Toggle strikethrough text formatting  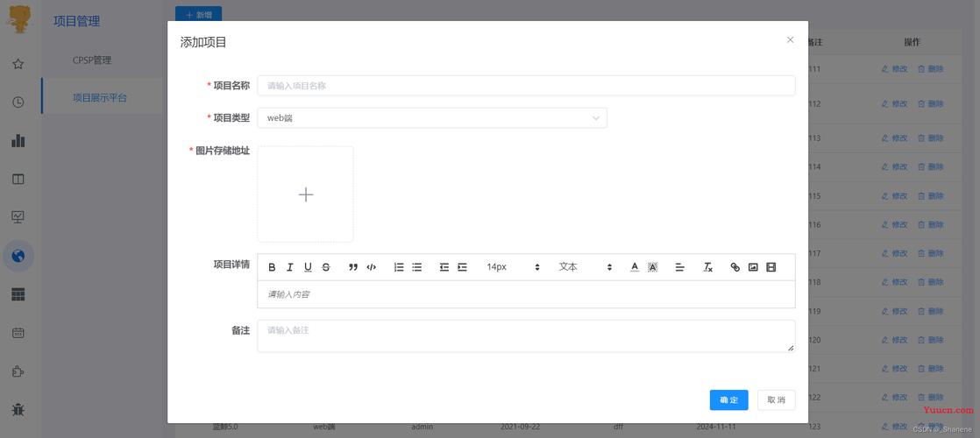pyautogui.click(x=326, y=267)
